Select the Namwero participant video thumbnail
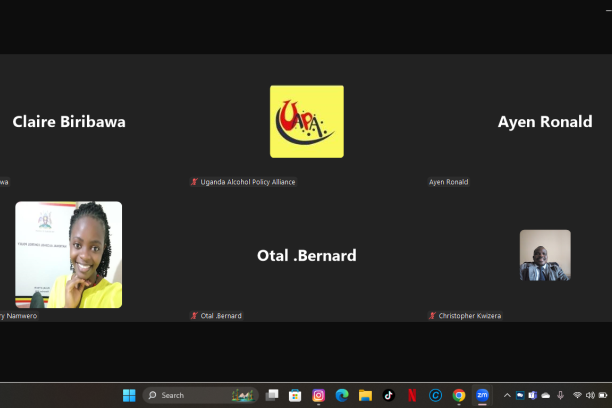 (69, 255)
